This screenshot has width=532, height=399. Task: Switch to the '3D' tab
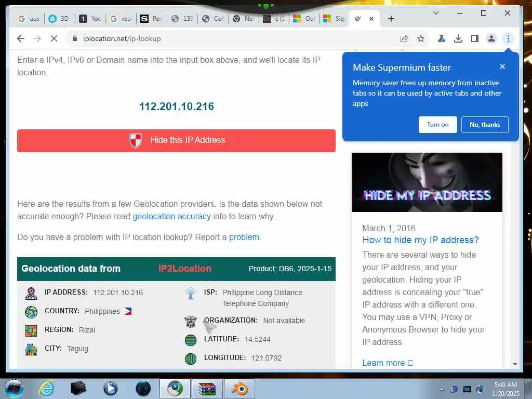(59, 19)
